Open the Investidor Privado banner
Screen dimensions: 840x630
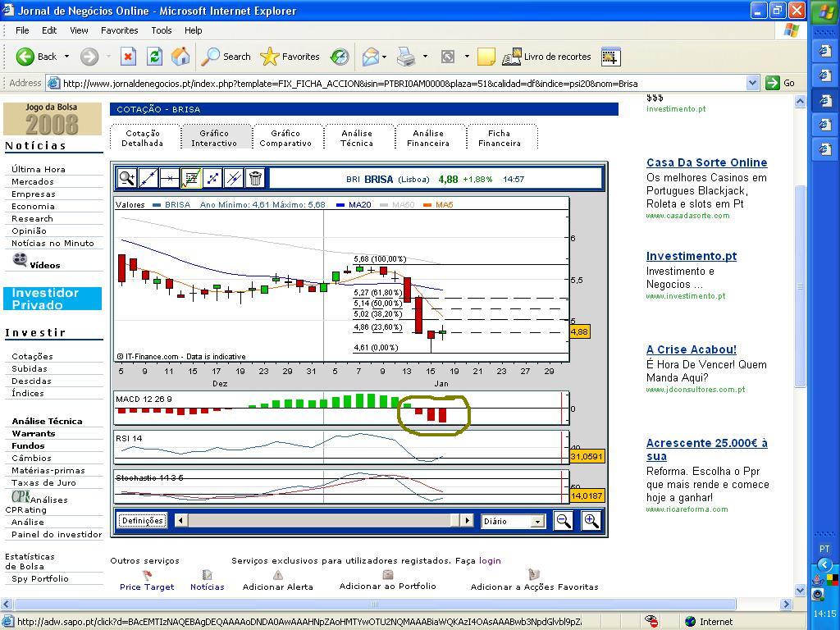click(x=52, y=299)
